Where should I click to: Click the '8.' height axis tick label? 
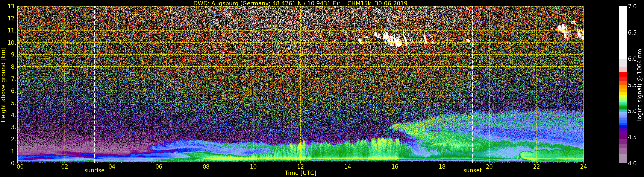pos(14,67)
